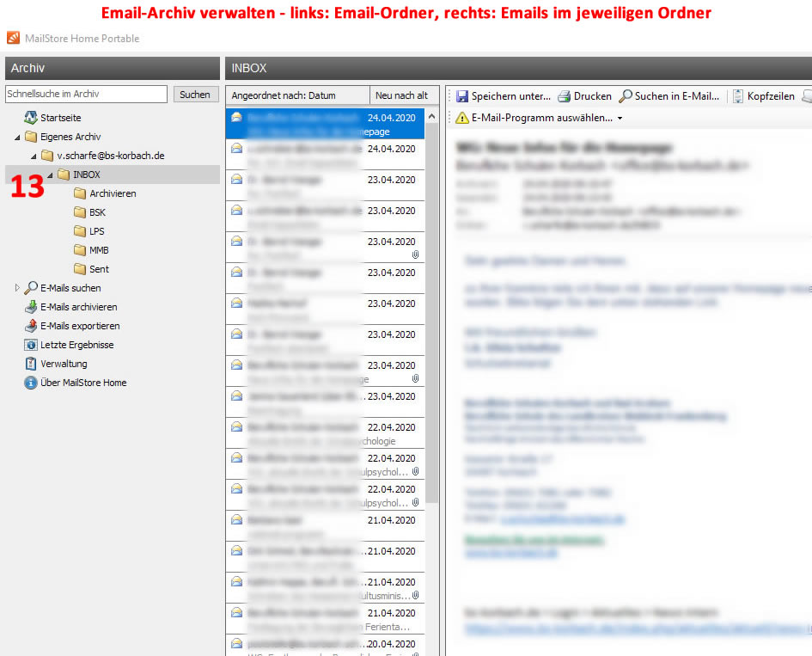Viewport: 812px width, 656px height.
Task: Open the MMB folder icon
Action: (x=80, y=250)
